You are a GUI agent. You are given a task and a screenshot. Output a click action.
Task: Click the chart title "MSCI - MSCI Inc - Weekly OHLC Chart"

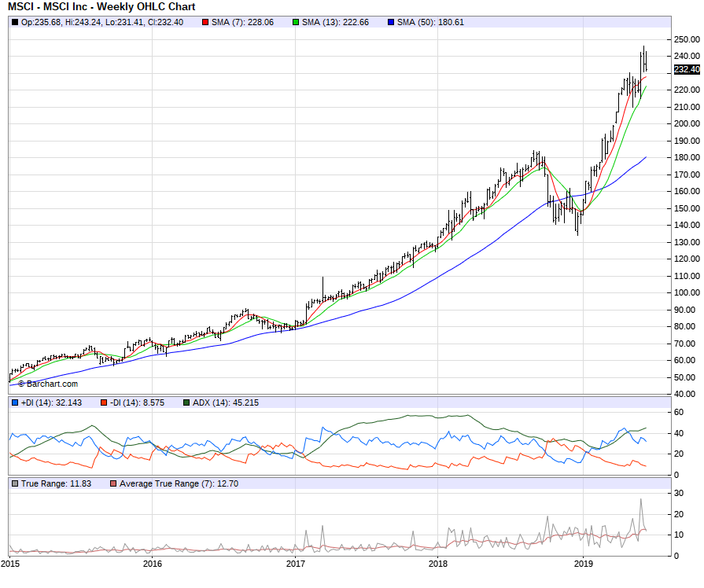[x=101, y=7]
